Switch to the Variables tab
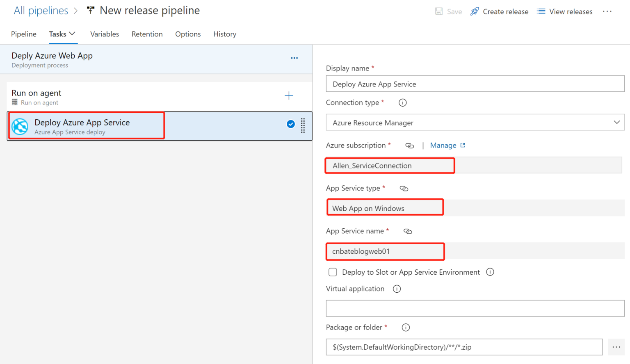The height and width of the screenshot is (364, 630). point(105,34)
